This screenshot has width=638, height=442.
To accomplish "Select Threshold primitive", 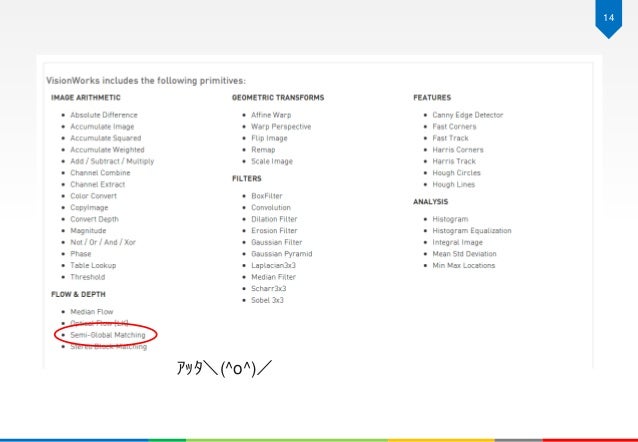I will tap(87, 277).
